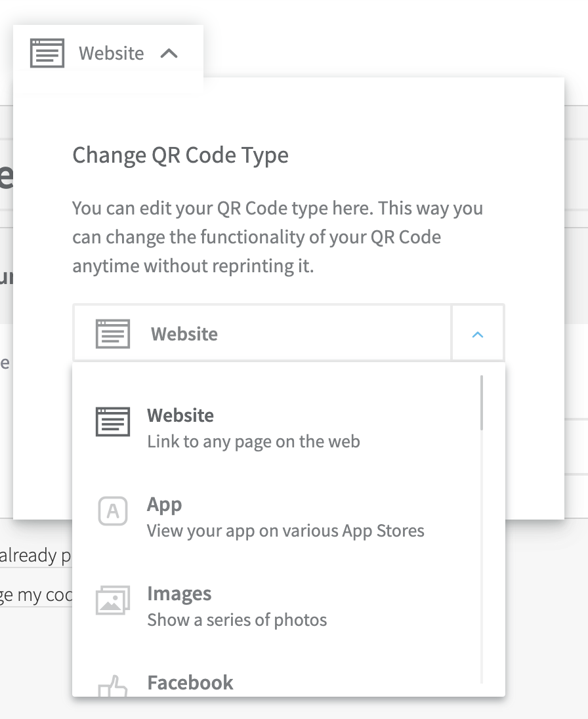Click the Website label in the top header tab
Screen dimensions: 588x719
tap(111, 53)
